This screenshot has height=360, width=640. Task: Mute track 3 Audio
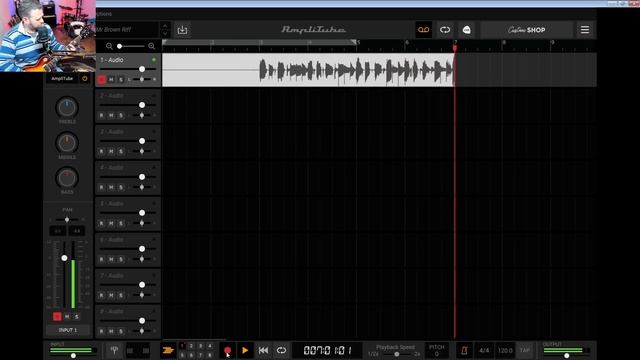click(x=111, y=151)
